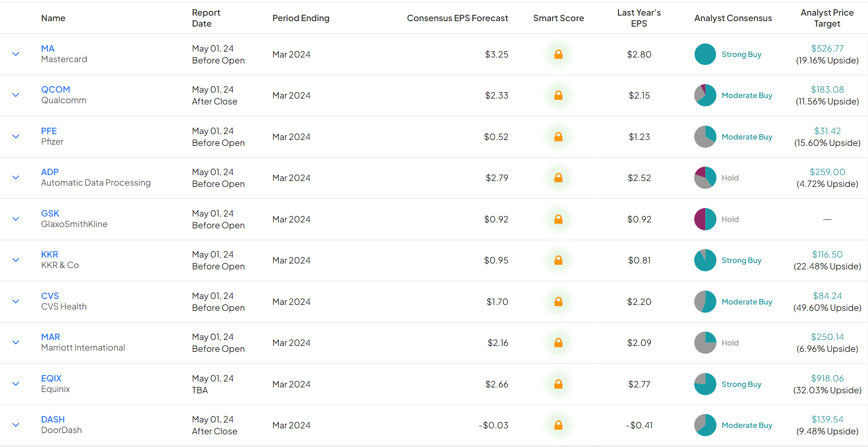Click the Marriott Smart Score lock icon
The image size is (868, 447).
click(x=558, y=343)
